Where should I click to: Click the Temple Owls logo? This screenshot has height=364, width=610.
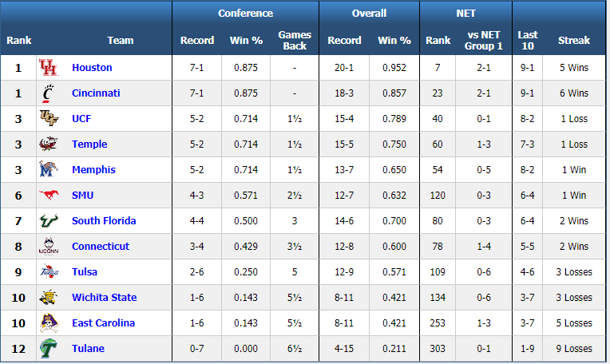(x=49, y=144)
